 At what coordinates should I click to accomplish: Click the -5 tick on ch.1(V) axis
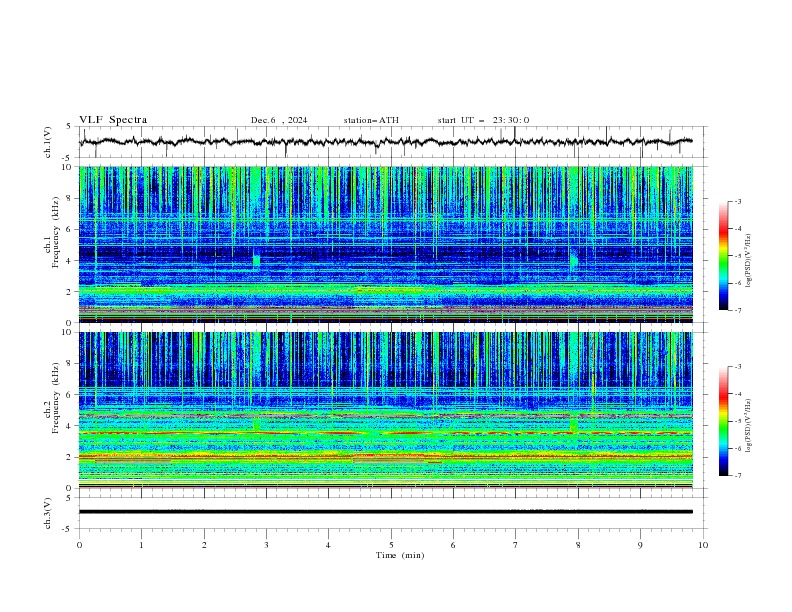pos(68,158)
